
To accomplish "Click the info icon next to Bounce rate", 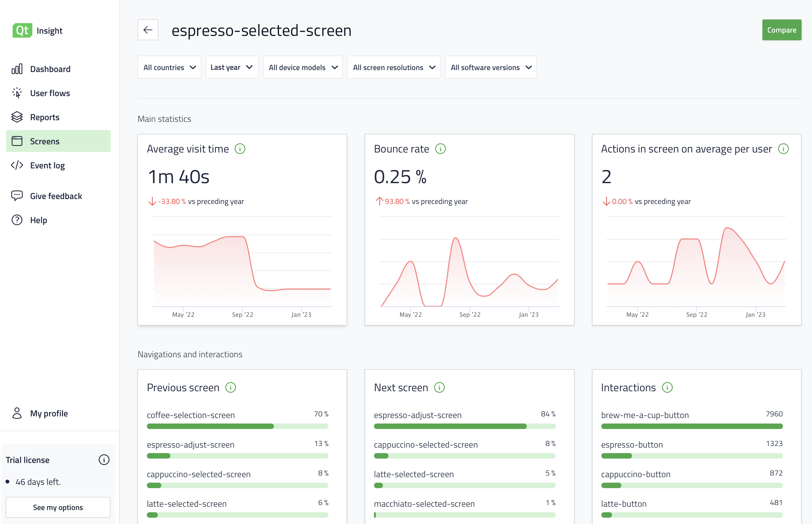I will [441, 149].
